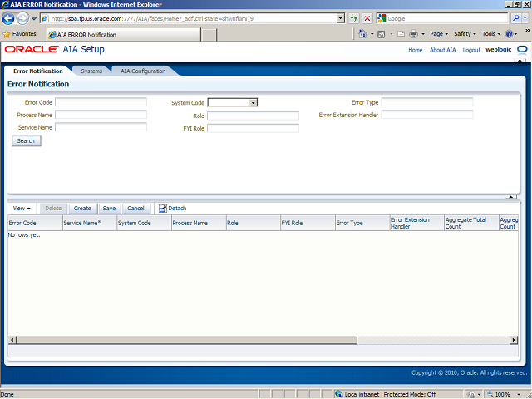Viewport: 532px width, 399px height.
Task: Open the address bar URL dropdown
Action: tap(341, 18)
